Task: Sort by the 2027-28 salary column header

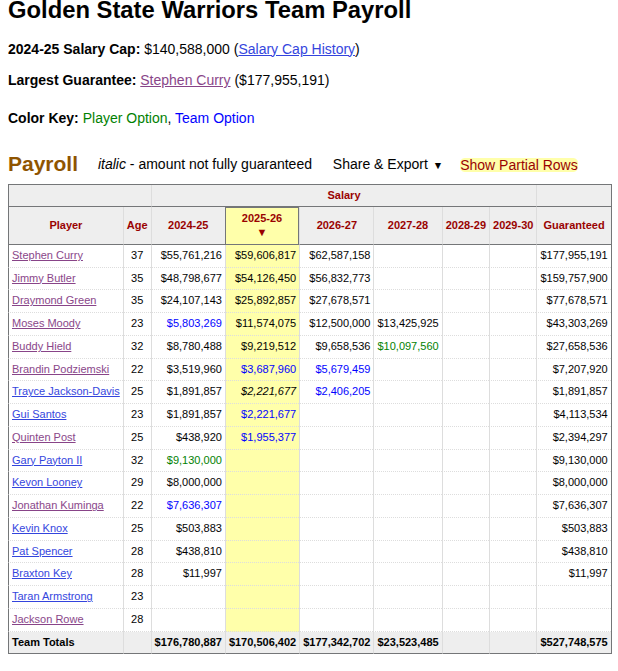Action: [x=408, y=225]
